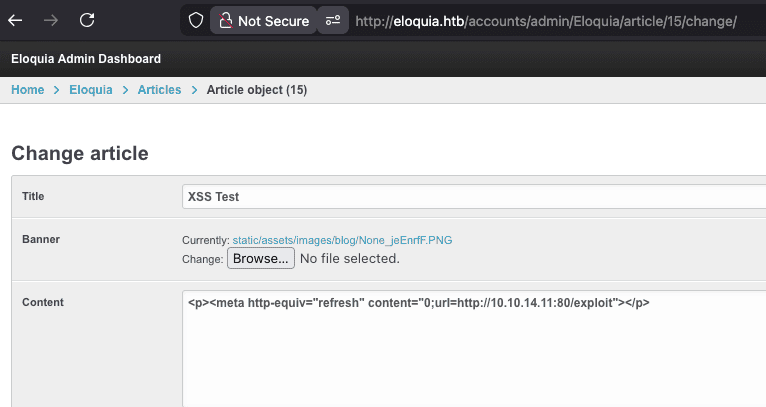This screenshot has height=407, width=766.
Task: Click into the Title field showing XSS Test
Action: point(474,196)
